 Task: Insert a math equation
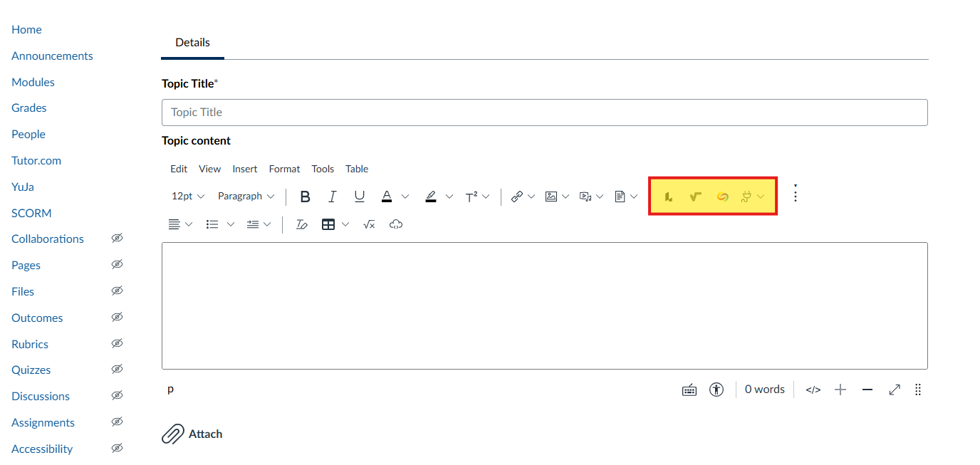(369, 224)
